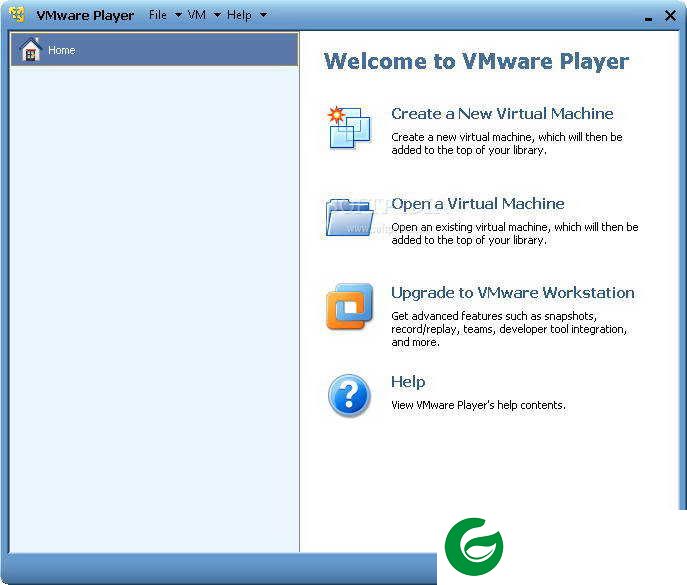This screenshot has width=687, height=585.
Task: Click the Upgrade to VMware Workstation icon
Action: coord(349,306)
